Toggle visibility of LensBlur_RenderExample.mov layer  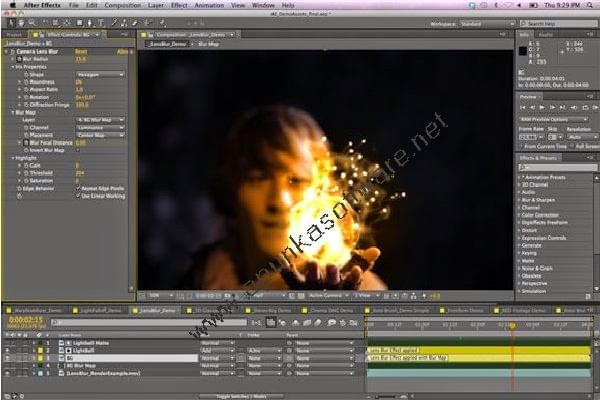click(x=7, y=373)
